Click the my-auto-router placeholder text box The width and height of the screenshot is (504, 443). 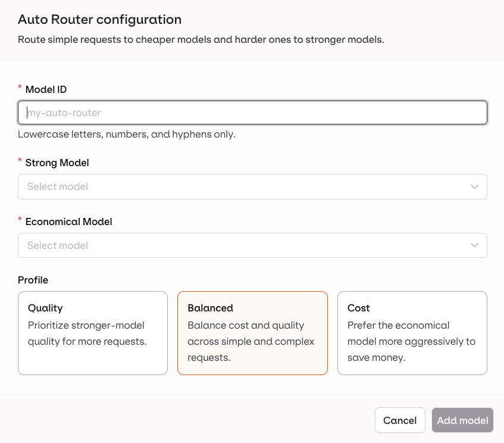252,112
